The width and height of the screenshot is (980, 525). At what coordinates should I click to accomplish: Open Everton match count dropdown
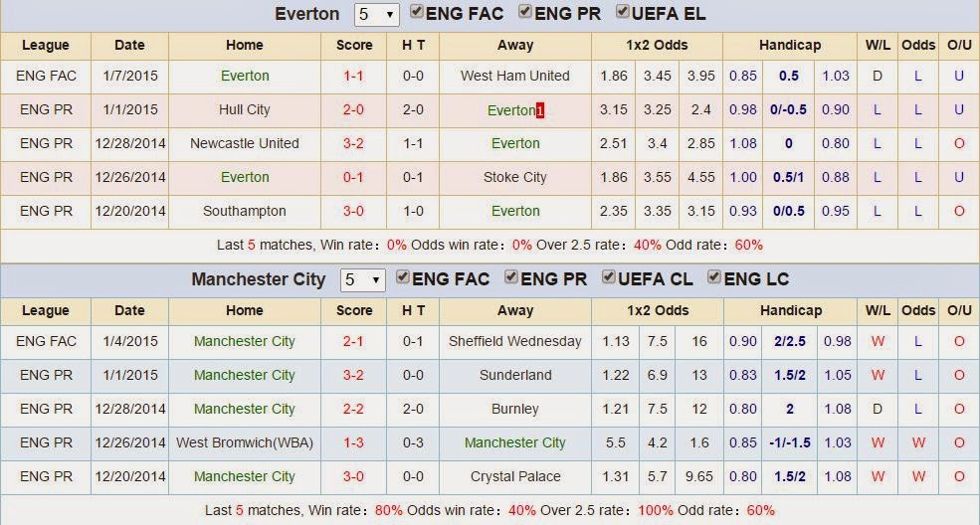click(378, 15)
